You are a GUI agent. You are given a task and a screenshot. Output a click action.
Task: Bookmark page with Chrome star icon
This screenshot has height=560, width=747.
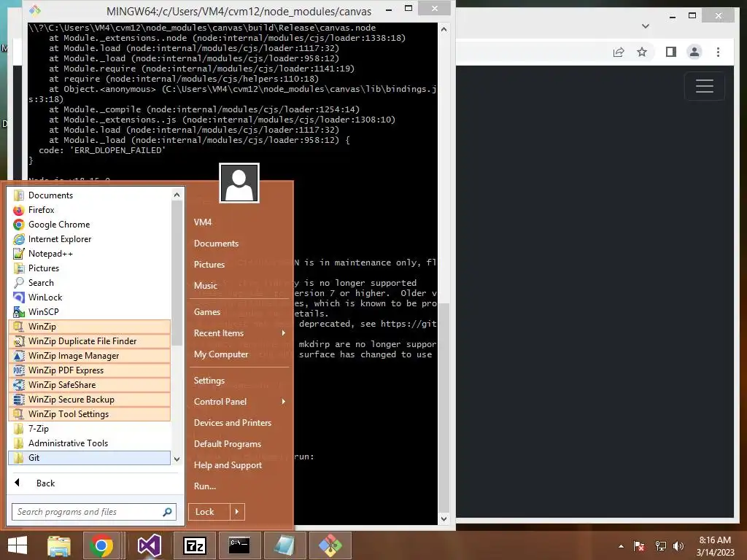point(642,52)
